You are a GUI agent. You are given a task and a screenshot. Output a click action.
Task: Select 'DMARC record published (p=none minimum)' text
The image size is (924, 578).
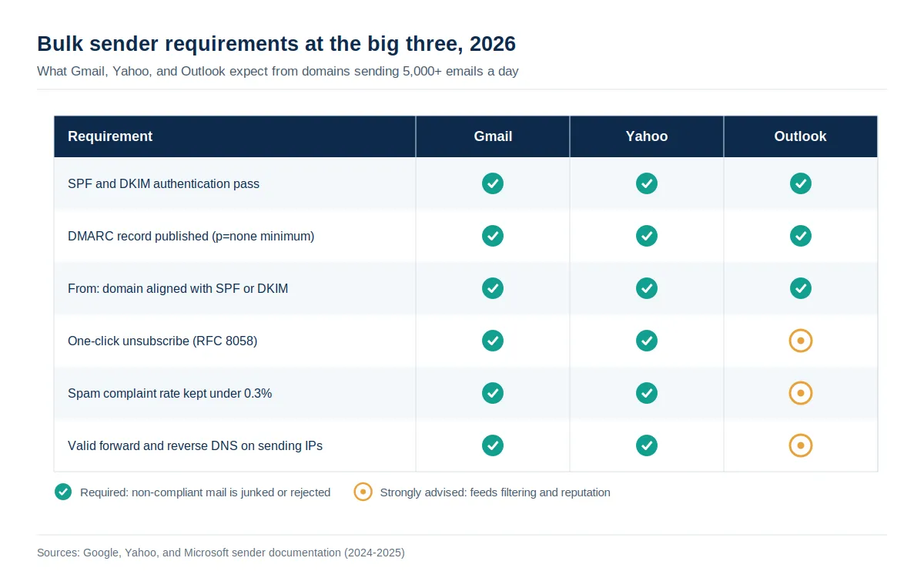click(x=191, y=236)
